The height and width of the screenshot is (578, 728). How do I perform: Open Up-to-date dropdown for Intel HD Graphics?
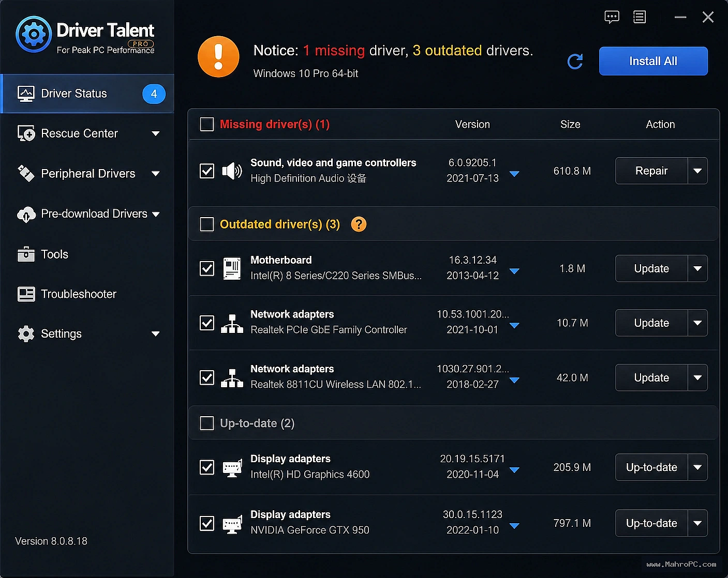point(697,467)
